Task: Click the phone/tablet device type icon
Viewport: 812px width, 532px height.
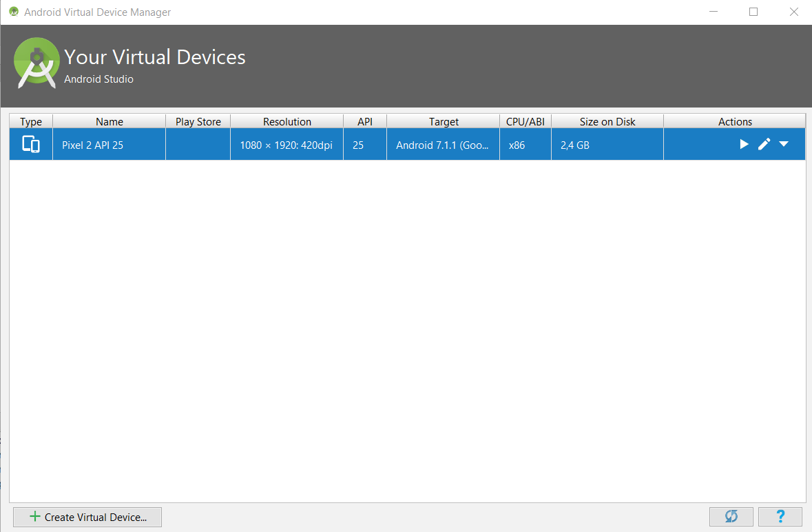Action: (31, 144)
